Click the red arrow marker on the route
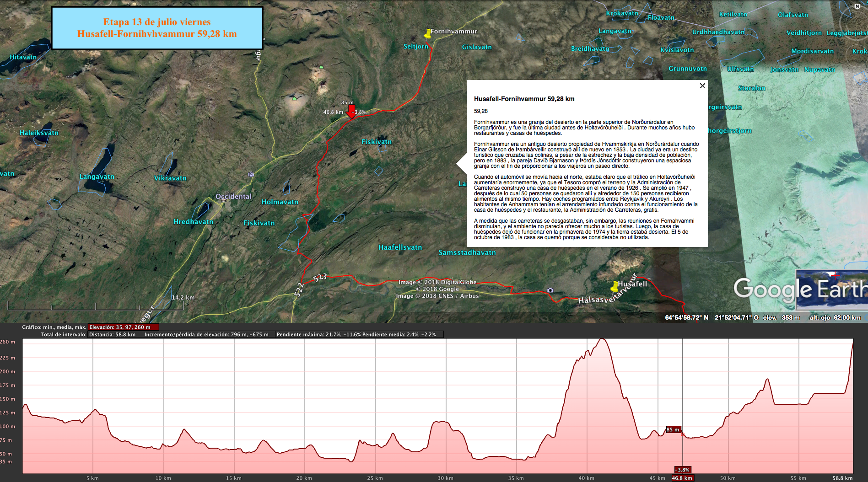The width and height of the screenshot is (868, 482). pyautogui.click(x=351, y=112)
